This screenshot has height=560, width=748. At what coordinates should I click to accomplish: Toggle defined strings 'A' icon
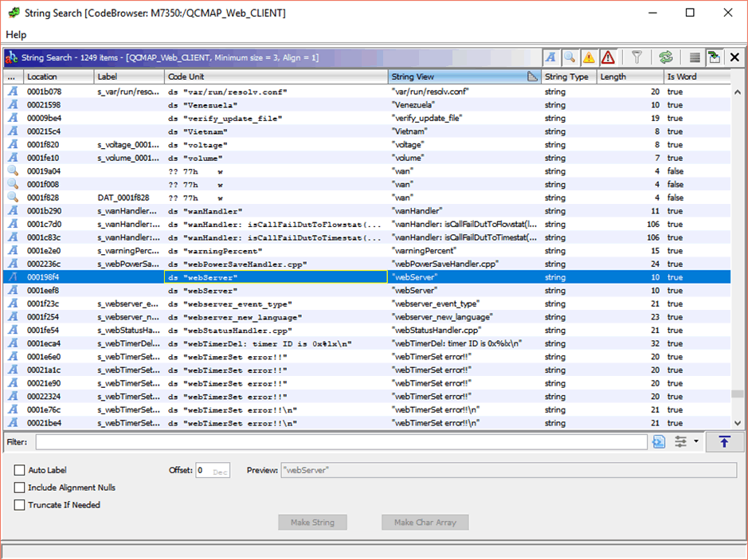pyautogui.click(x=551, y=57)
